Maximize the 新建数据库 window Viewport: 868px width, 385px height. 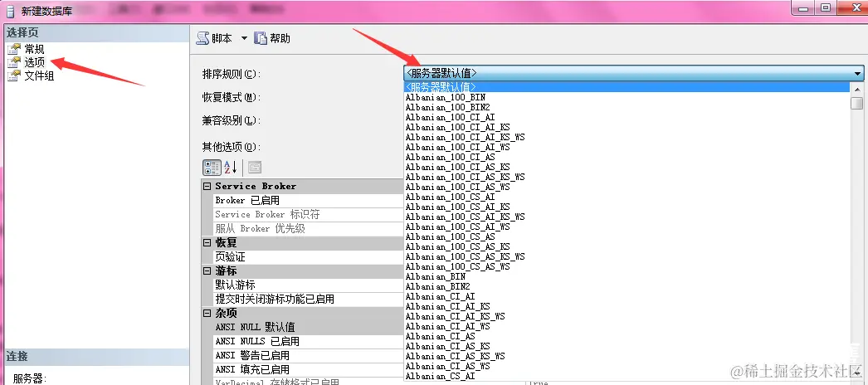click(x=826, y=8)
